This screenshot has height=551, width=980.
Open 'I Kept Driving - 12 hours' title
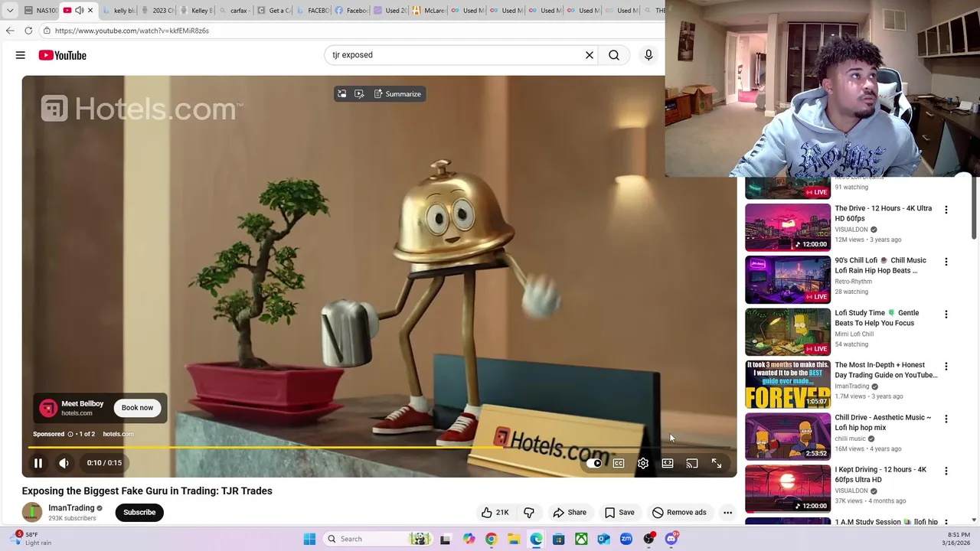(x=880, y=474)
